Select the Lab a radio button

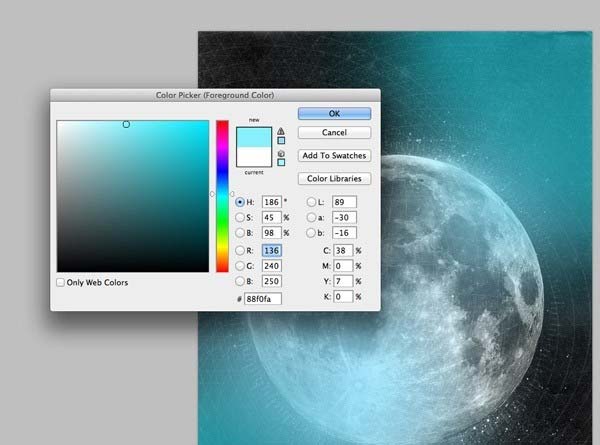pyautogui.click(x=311, y=217)
